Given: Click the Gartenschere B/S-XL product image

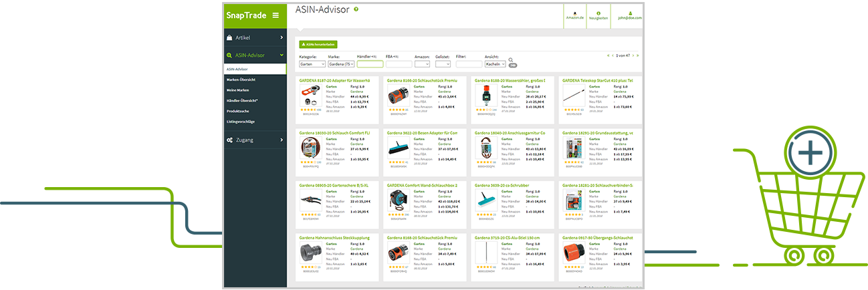Looking at the screenshot, I should tap(310, 201).
